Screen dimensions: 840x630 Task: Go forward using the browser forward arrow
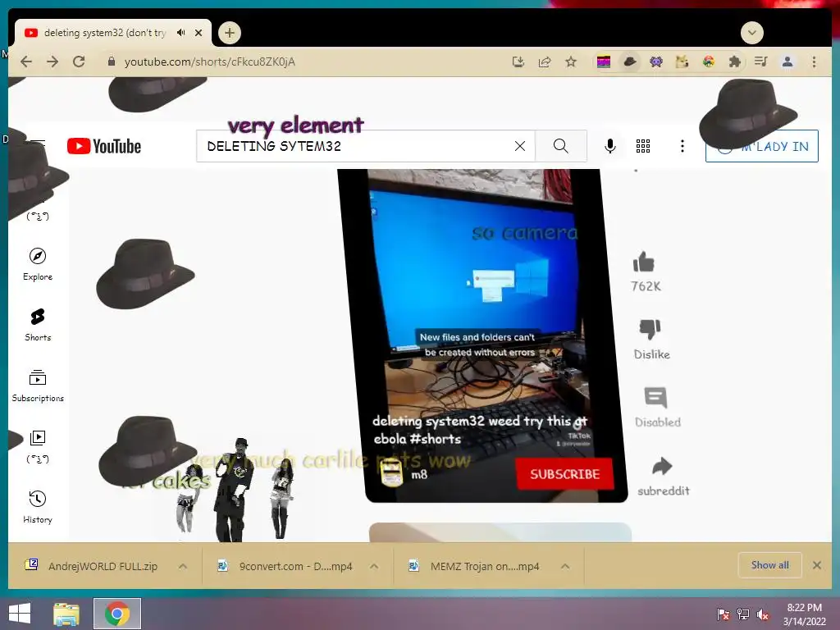pyautogui.click(x=52, y=62)
